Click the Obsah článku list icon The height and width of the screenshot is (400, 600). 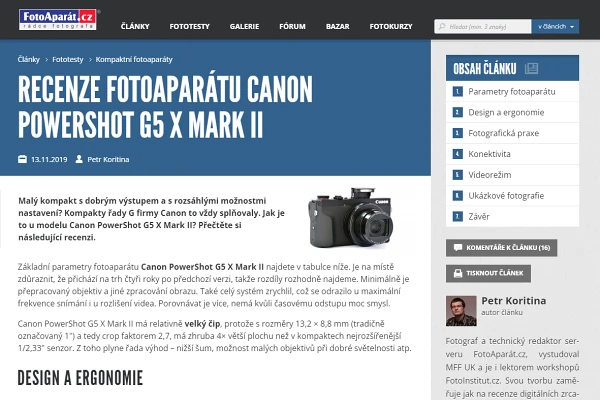coord(531,69)
